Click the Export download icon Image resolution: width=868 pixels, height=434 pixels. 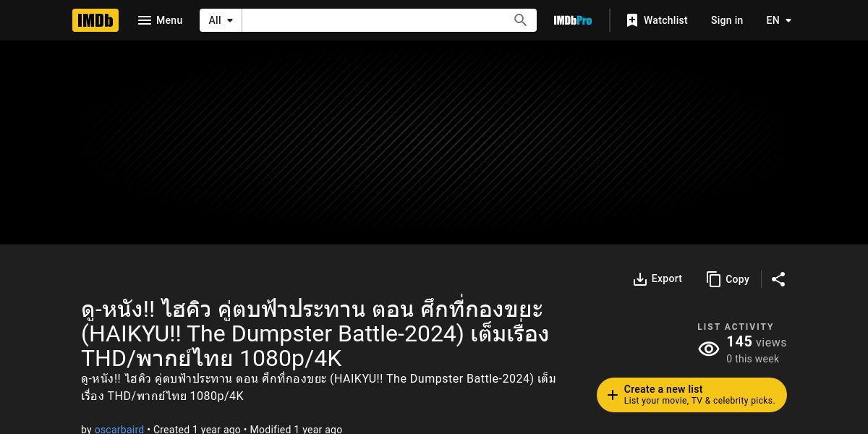tap(640, 279)
